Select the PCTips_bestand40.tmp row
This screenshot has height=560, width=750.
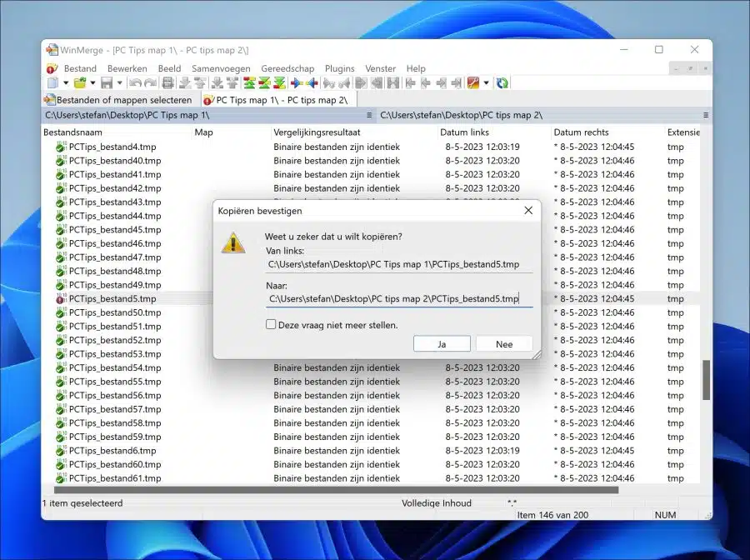371,161
